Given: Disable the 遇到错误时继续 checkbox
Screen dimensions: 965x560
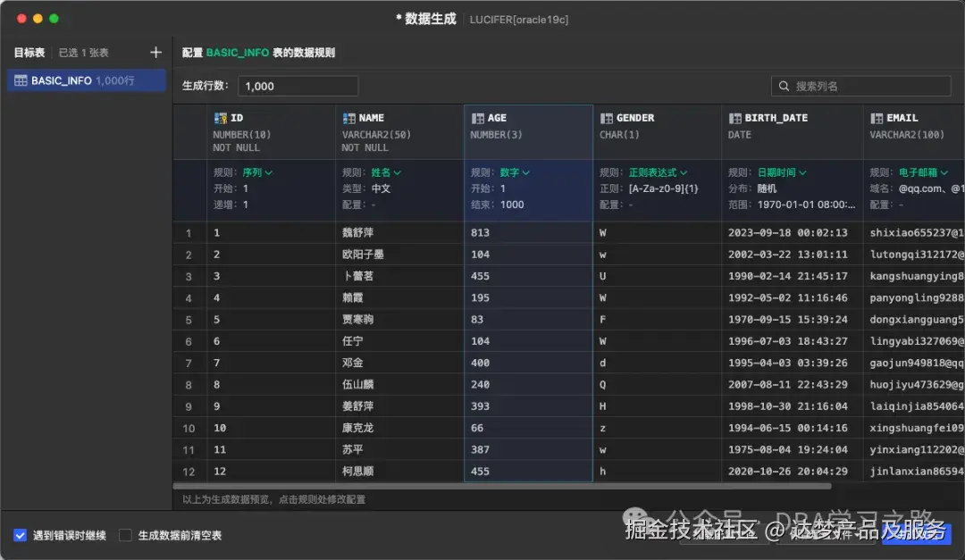Looking at the screenshot, I should (21, 536).
